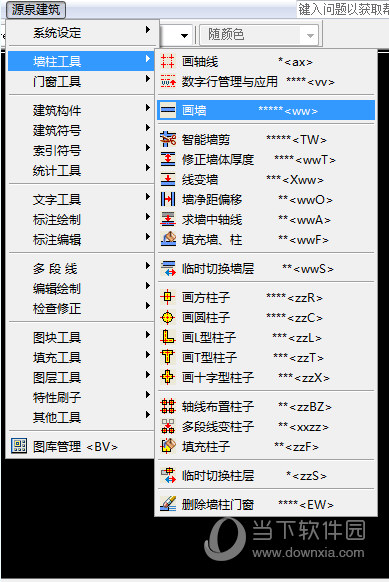The height and width of the screenshot is (582, 389).
Task: Click the <EW> shortcut text
Action: [317, 505]
